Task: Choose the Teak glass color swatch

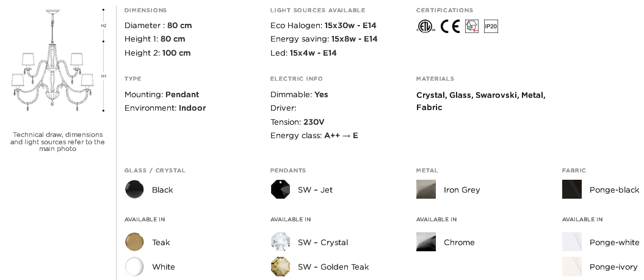Action: (x=134, y=242)
